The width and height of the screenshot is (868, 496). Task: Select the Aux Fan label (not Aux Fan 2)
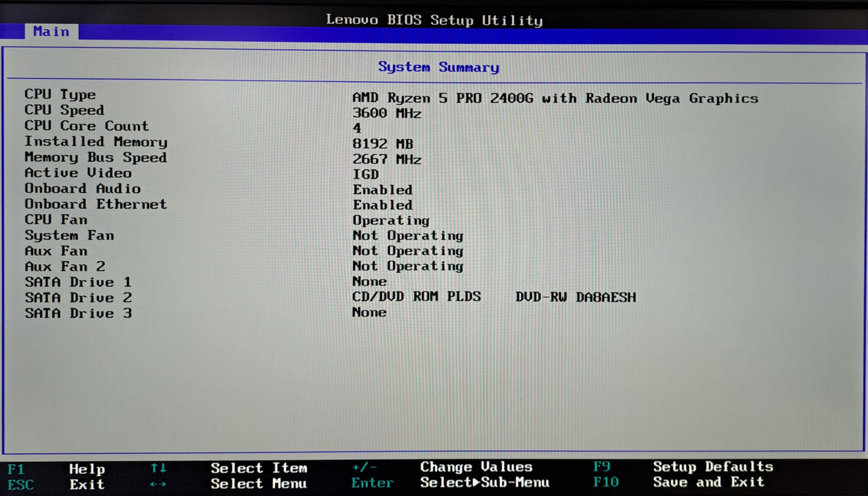coord(56,251)
